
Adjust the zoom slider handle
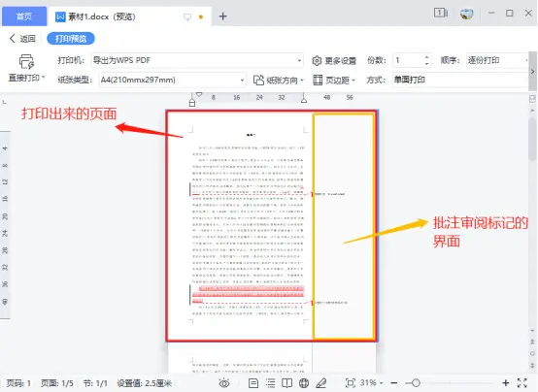pos(416,382)
